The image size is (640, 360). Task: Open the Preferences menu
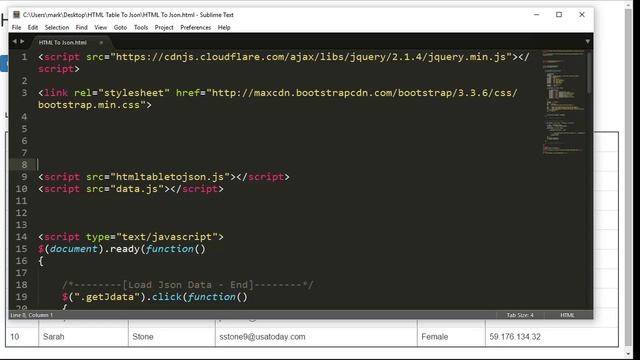tap(196, 27)
